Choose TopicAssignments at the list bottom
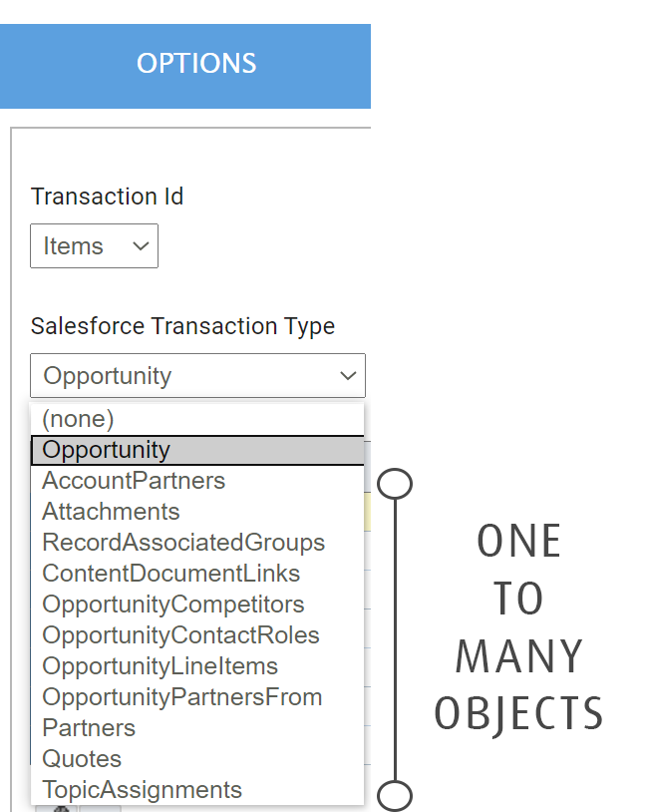Screen dimensions: 648x812 tap(142, 790)
